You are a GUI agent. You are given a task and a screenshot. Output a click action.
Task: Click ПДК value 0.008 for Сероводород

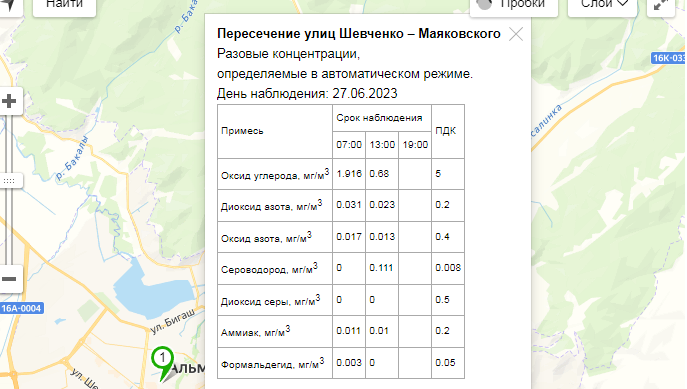tap(448, 268)
